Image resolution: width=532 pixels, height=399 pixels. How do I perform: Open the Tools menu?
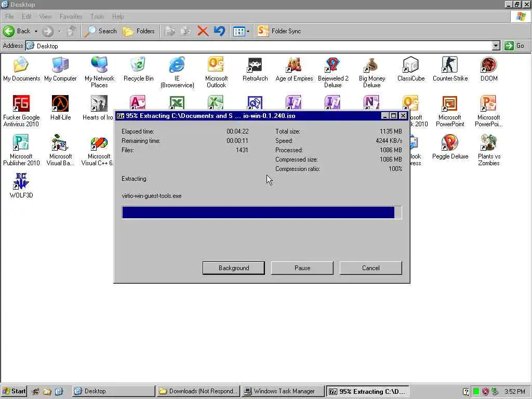point(97,16)
